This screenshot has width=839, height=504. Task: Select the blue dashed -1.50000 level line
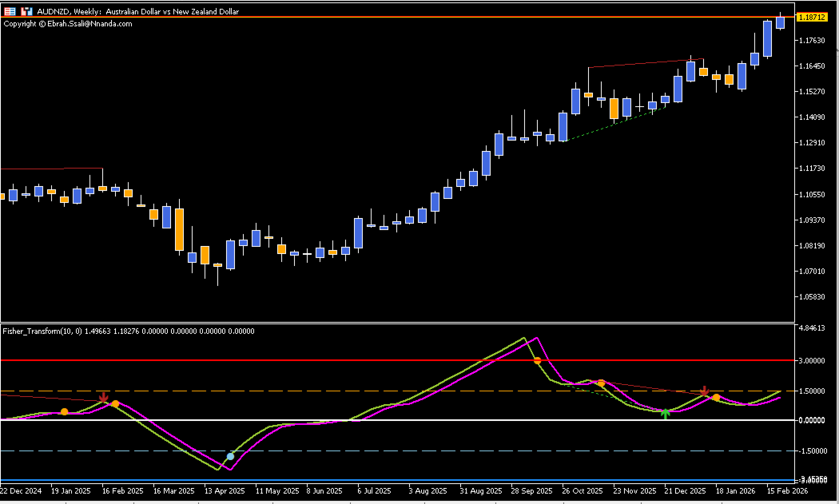pyautogui.click(x=398, y=451)
